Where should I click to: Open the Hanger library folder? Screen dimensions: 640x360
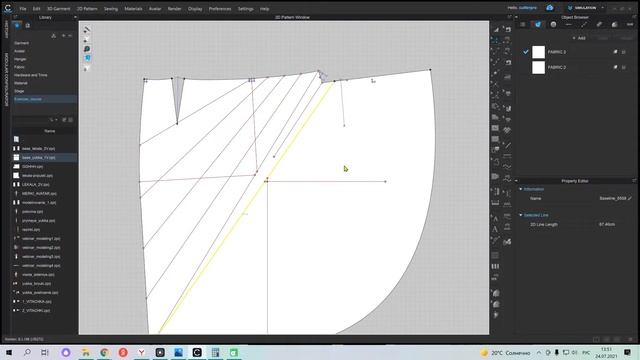click(20, 59)
